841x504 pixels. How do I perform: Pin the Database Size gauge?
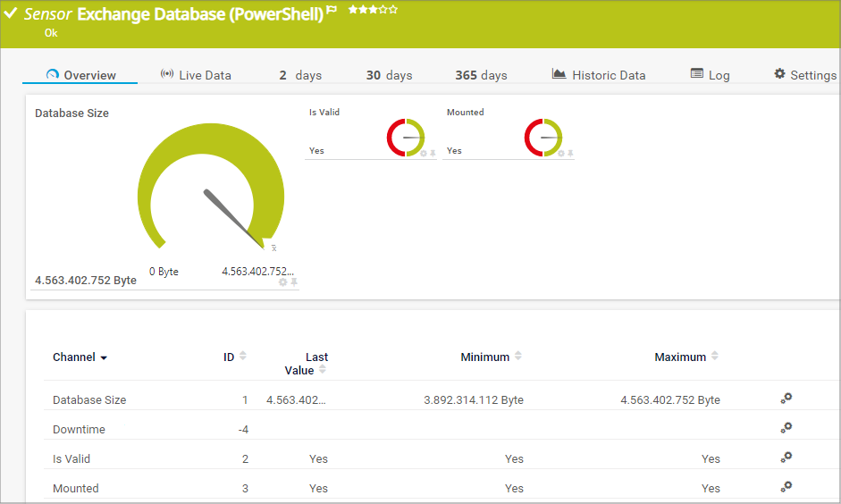(294, 282)
